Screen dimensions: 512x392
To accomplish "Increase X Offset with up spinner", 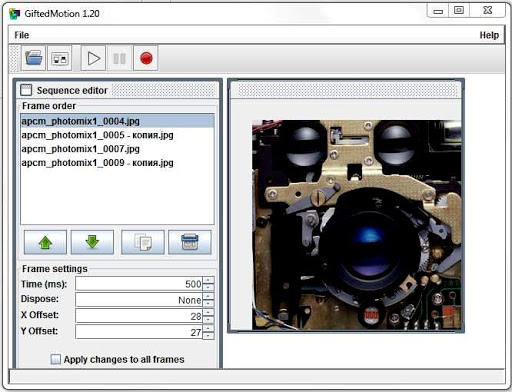I will point(208,312).
